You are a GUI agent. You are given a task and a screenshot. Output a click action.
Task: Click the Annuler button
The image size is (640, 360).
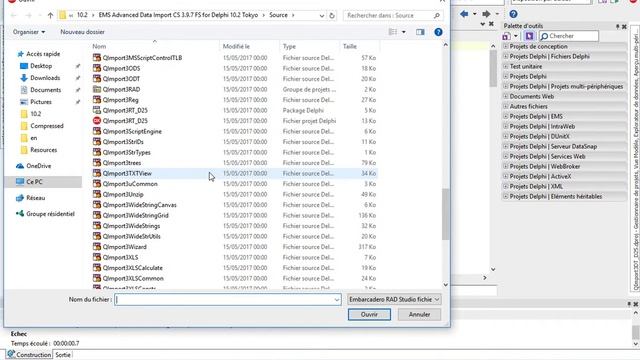tap(419, 315)
